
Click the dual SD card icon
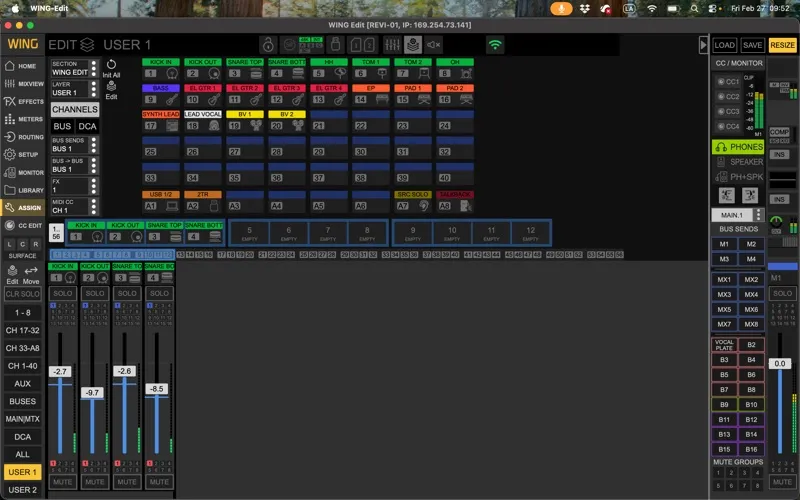pos(362,45)
